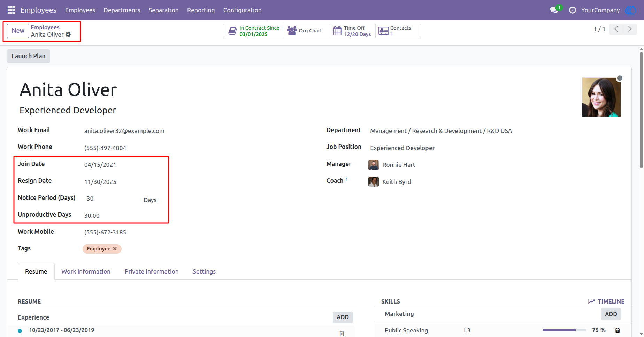
Task: Go to next record arrow
Action: coord(630,29)
